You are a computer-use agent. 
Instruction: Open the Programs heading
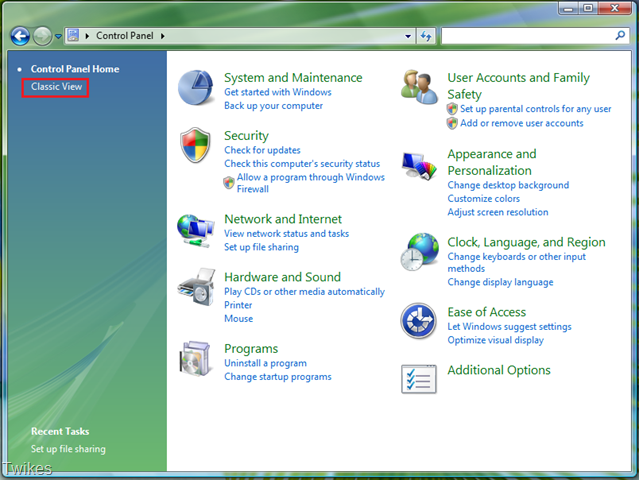[x=251, y=349]
